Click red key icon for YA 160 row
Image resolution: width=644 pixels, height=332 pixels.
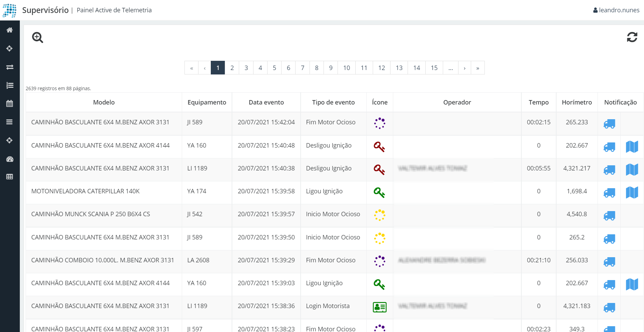[379, 147]
